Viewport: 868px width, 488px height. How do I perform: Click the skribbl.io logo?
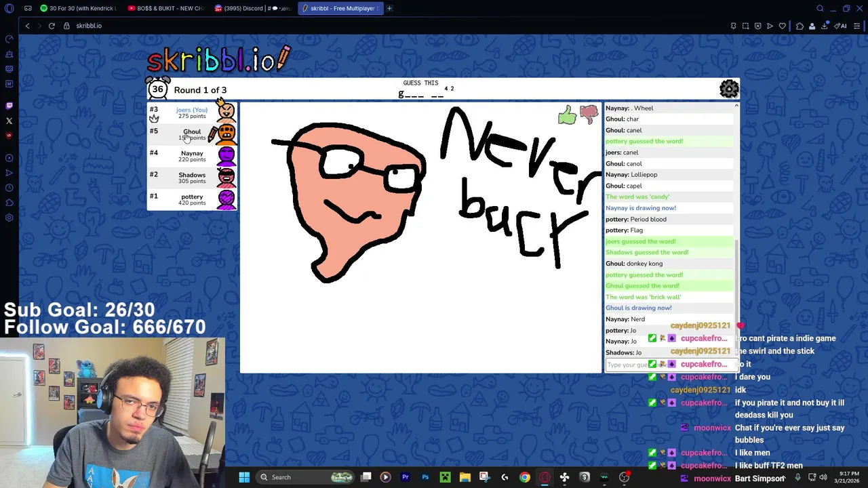[218, 60]
